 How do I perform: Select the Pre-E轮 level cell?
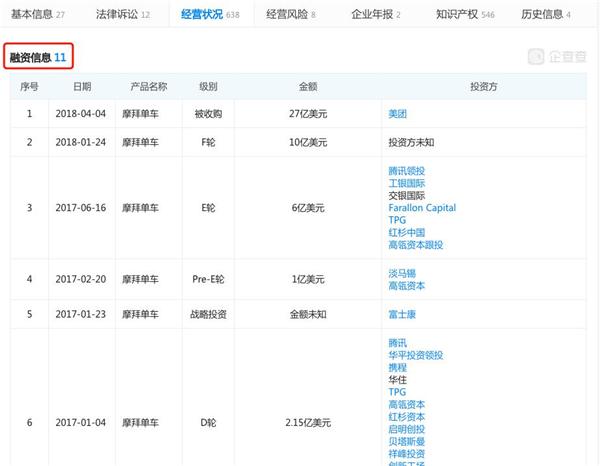click(208, 279)
